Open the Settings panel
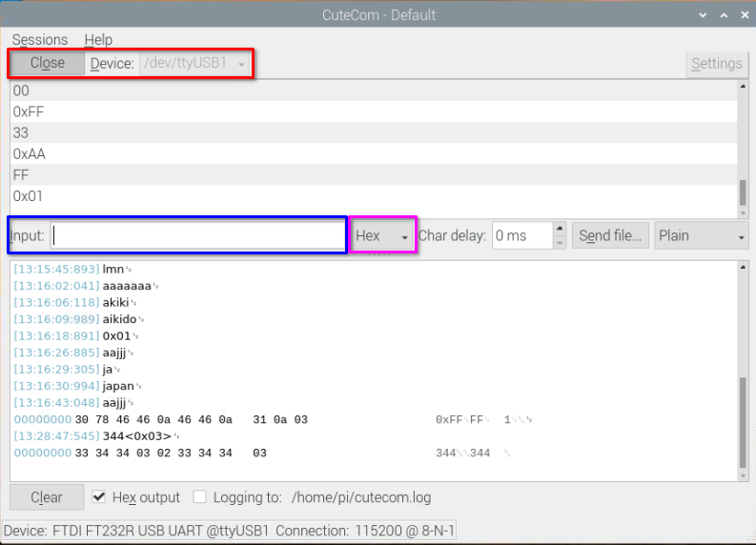 coord(717,64)
